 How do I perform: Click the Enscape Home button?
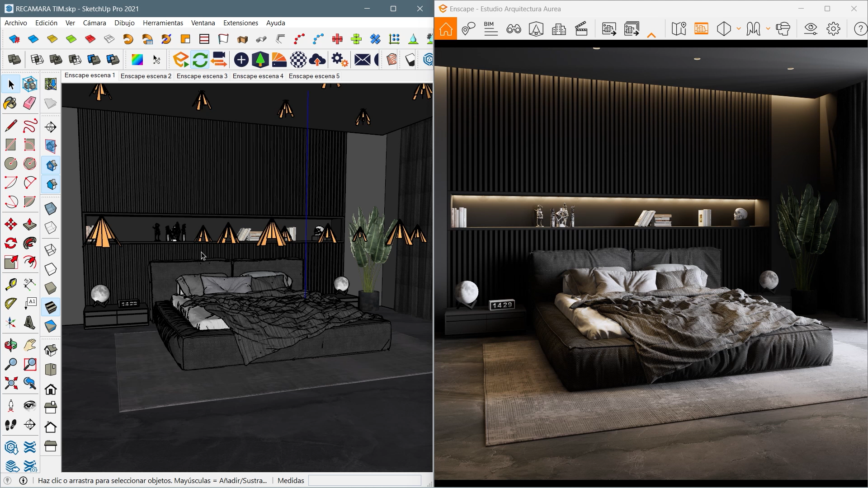click(446, 29)
